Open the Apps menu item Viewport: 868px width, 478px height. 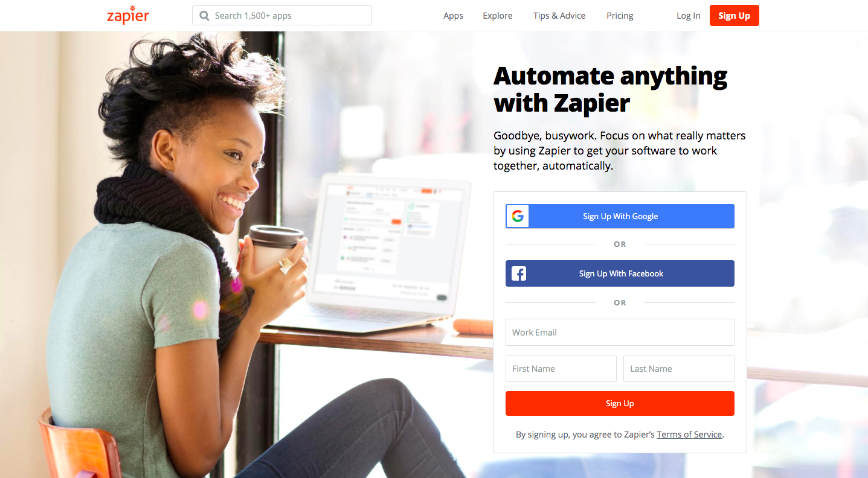453,16
